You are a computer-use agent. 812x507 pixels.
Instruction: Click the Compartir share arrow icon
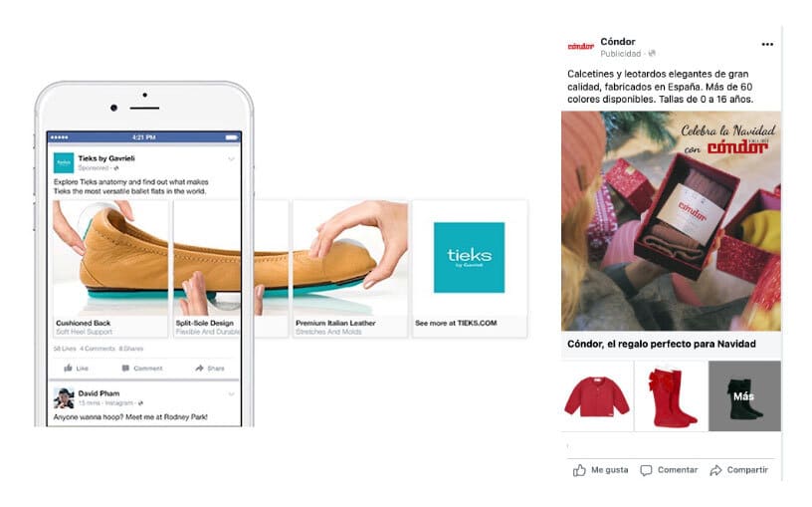715,470
